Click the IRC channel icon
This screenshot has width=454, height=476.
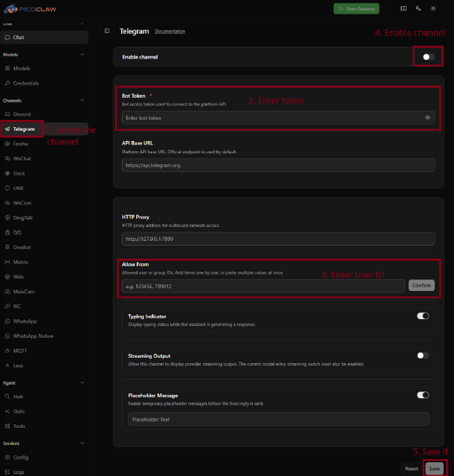(x=8, y=306)
